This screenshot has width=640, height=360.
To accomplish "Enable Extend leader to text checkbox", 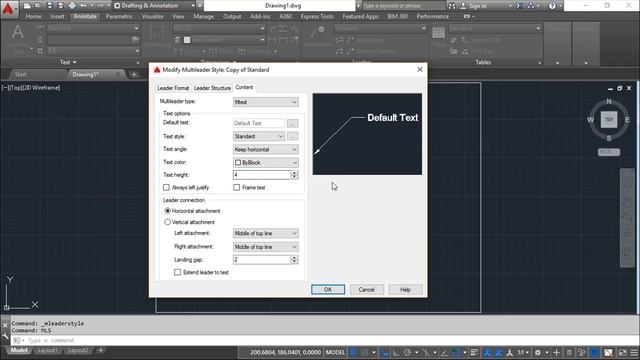I will point(177,272).
